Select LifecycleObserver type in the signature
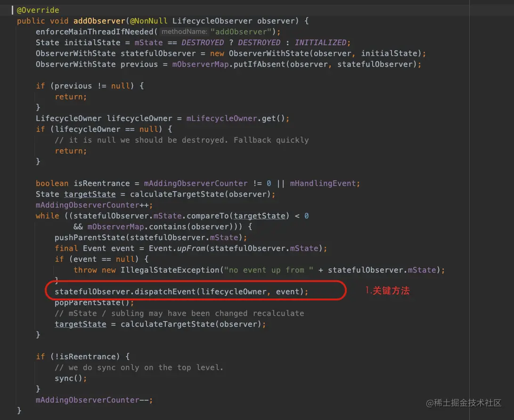The width and height of the screenshot is (514, 420). click(x=212, y=21)
